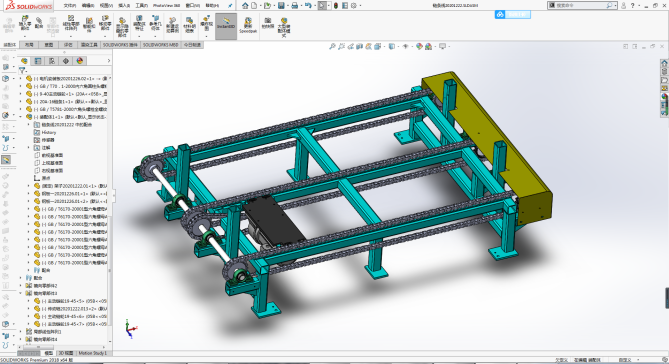Image resolution: width=669 pixels, height=364 pixels.
Task: Open dropdown arrow under Reference Geometry
Action: 156,36
